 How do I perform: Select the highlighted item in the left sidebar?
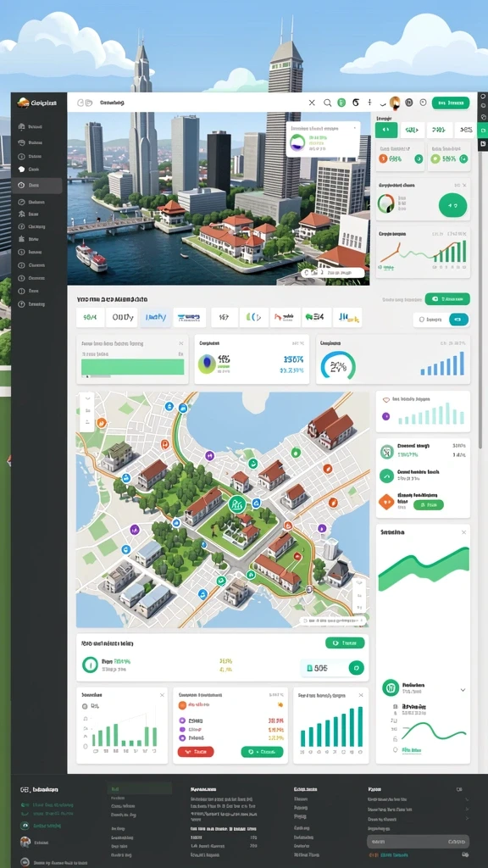[36, 186]
